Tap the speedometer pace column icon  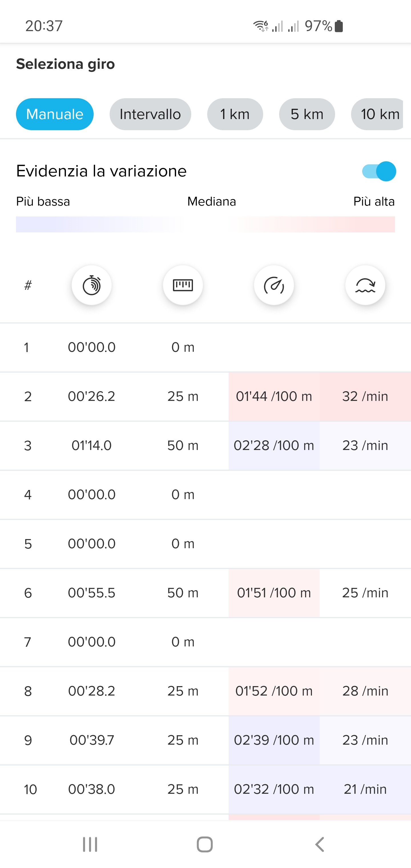tap(274, 285)
